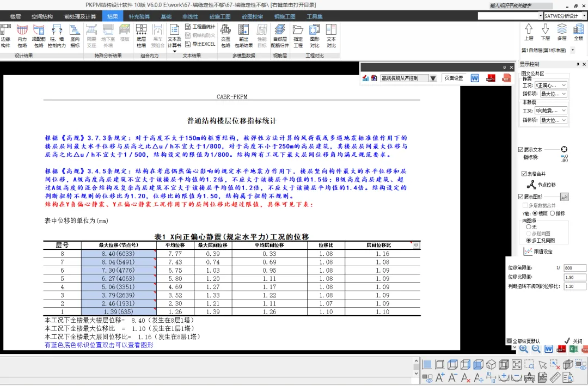
Task: Open the dropdown left of SATWE分析设计
Action: click(541, 16)
